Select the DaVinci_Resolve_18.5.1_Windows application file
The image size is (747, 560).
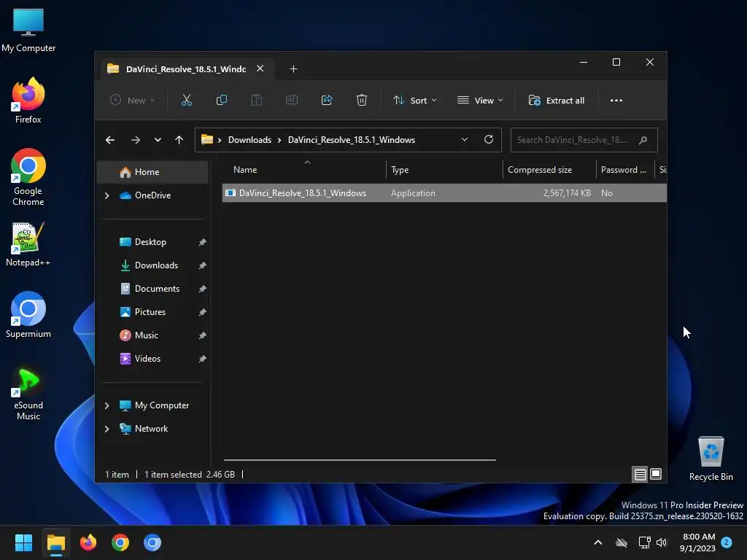click(444, 192)
